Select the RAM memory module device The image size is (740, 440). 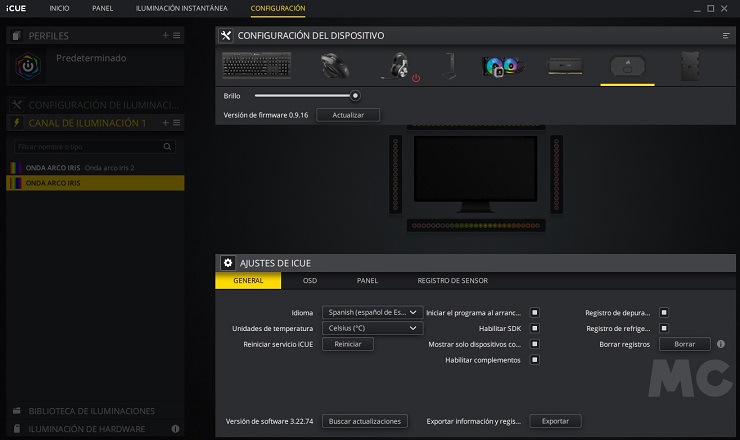pos(564,67)
